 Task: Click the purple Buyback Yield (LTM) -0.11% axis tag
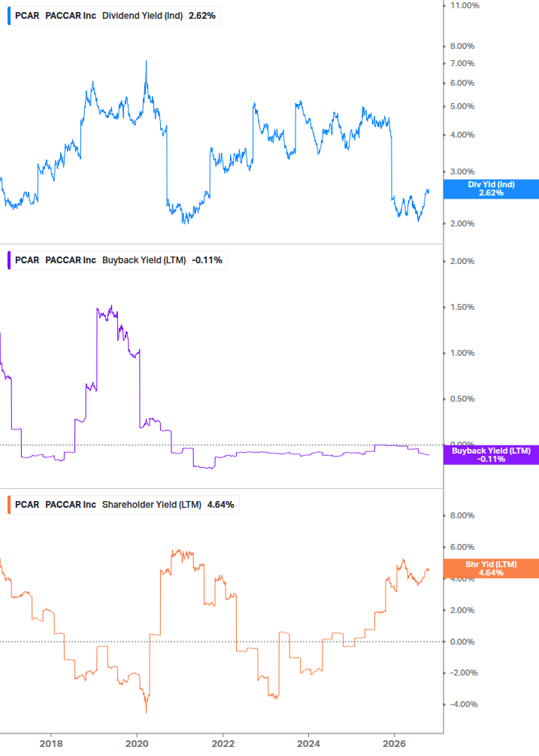coord(491,455)
